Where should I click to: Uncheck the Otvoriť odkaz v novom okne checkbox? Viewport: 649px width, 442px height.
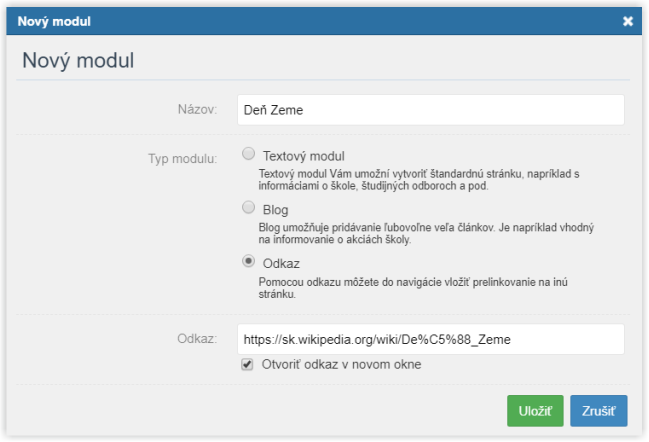(x=247, y=365)
